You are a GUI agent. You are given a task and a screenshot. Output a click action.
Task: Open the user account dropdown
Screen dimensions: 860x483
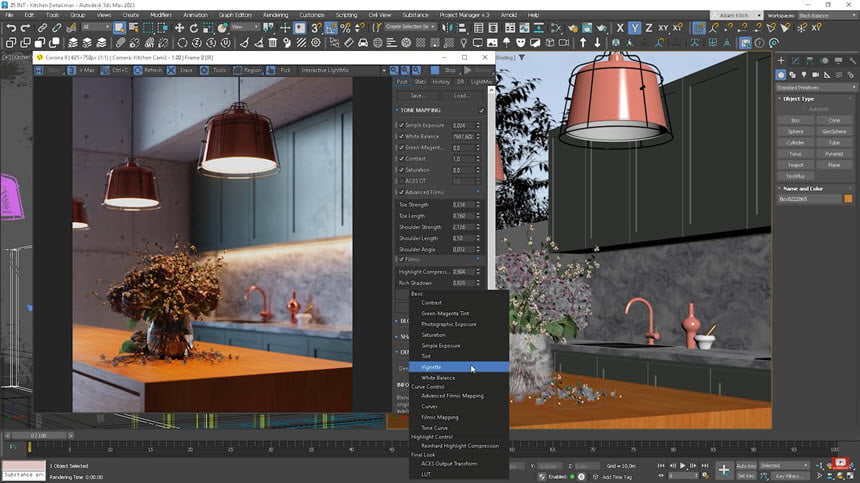point(737,15)
